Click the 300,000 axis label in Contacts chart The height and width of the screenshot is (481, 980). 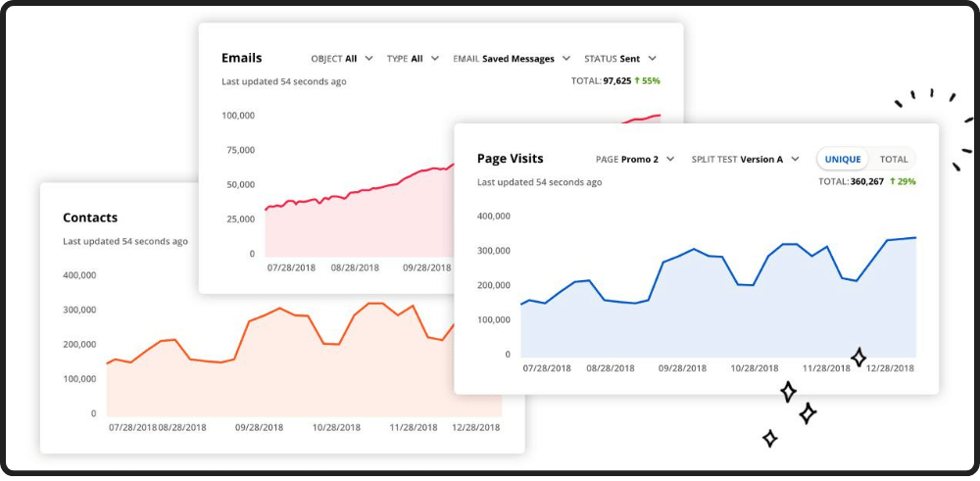click(79, 310)
